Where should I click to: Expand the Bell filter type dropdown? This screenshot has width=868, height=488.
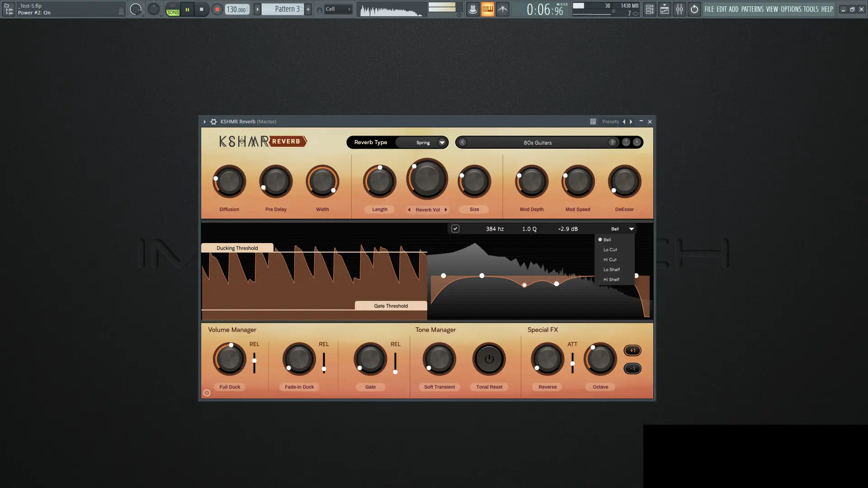[631, 229]
